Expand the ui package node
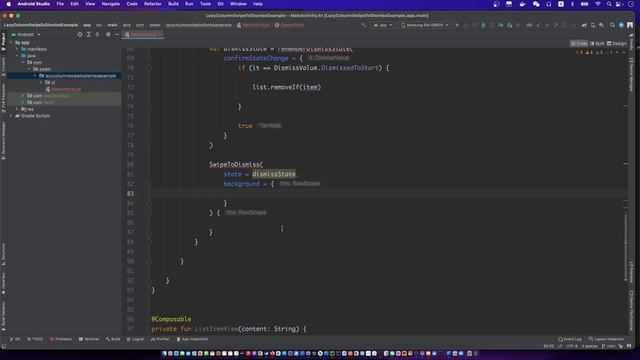 pyautogui.click(x=41, y=82)
